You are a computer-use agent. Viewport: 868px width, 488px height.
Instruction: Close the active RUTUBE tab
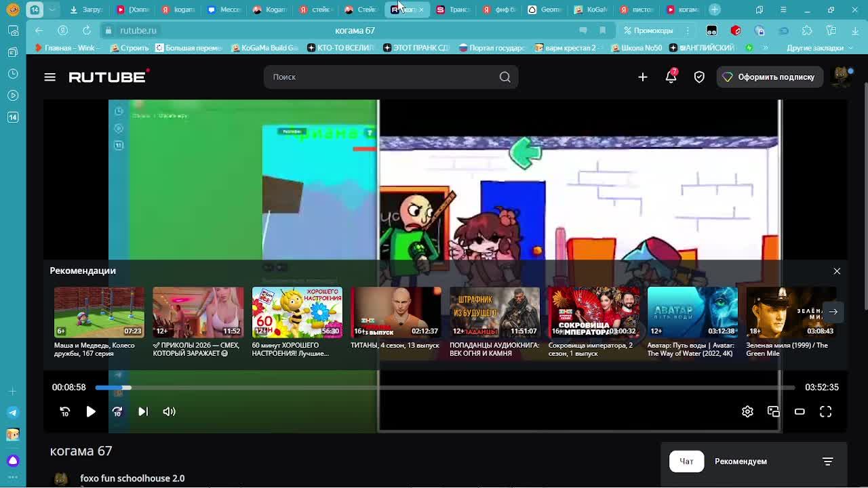pos(421,9)
